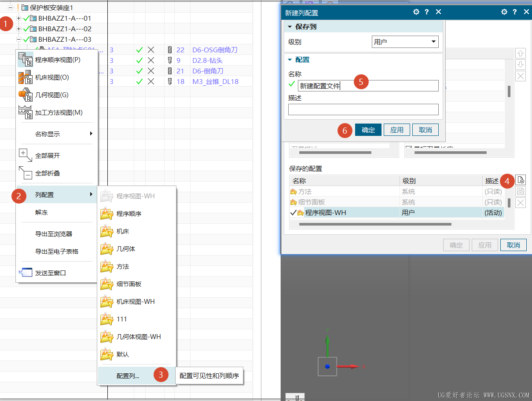Open gear settings of the rear column dialog
This screenshot has height=401, width=532.
click(x=504, y=12)
